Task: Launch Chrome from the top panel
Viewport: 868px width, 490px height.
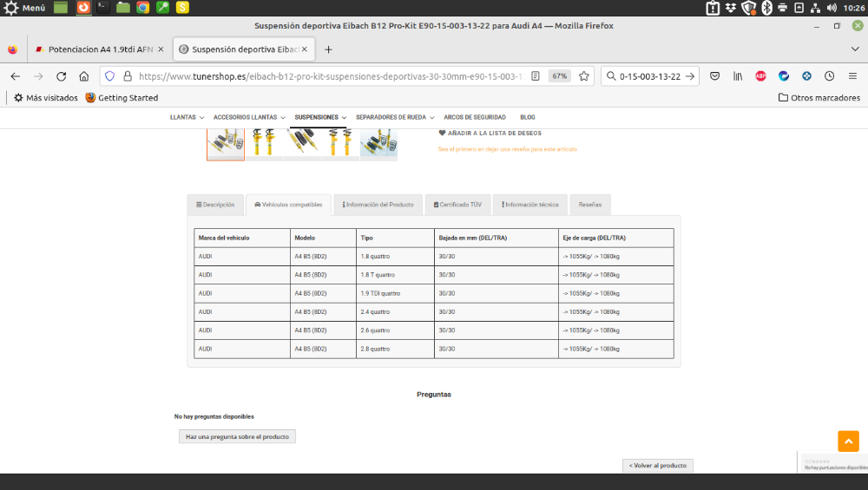Action: [143, 7]
